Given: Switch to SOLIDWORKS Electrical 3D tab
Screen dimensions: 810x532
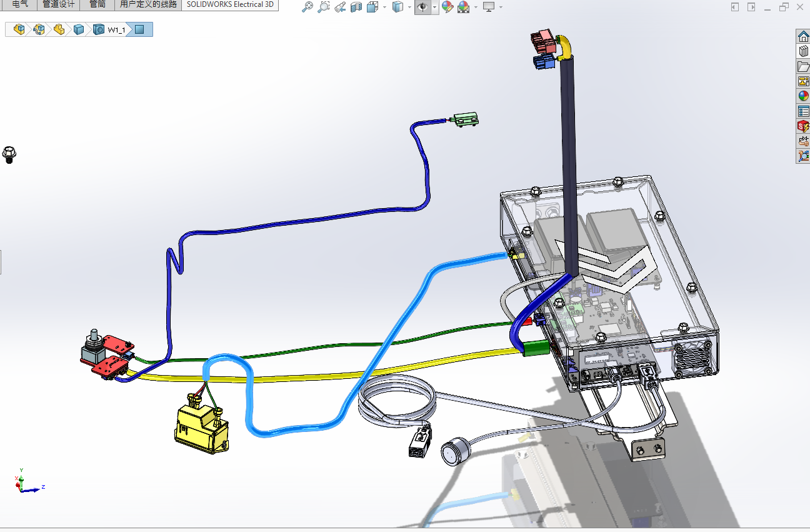Looking at the screenshot, I should 230,4.
